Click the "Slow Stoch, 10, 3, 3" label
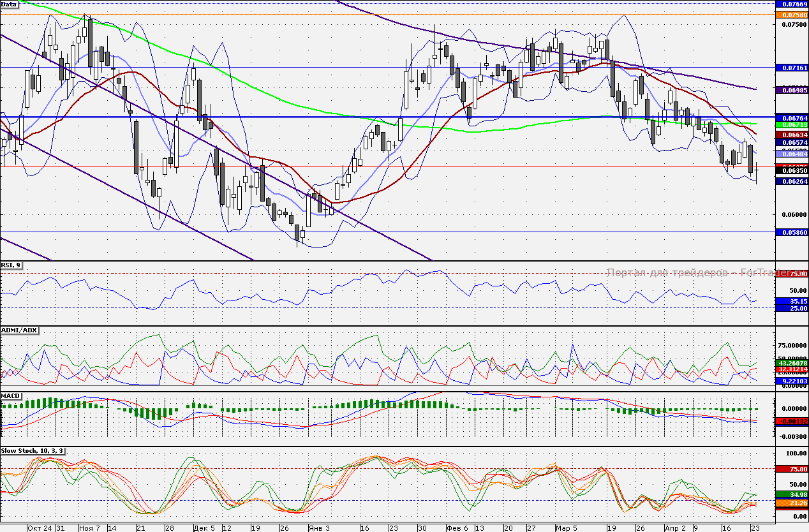Image resolution: width=809 pixels, height=532 pixels. coord(33,451)
